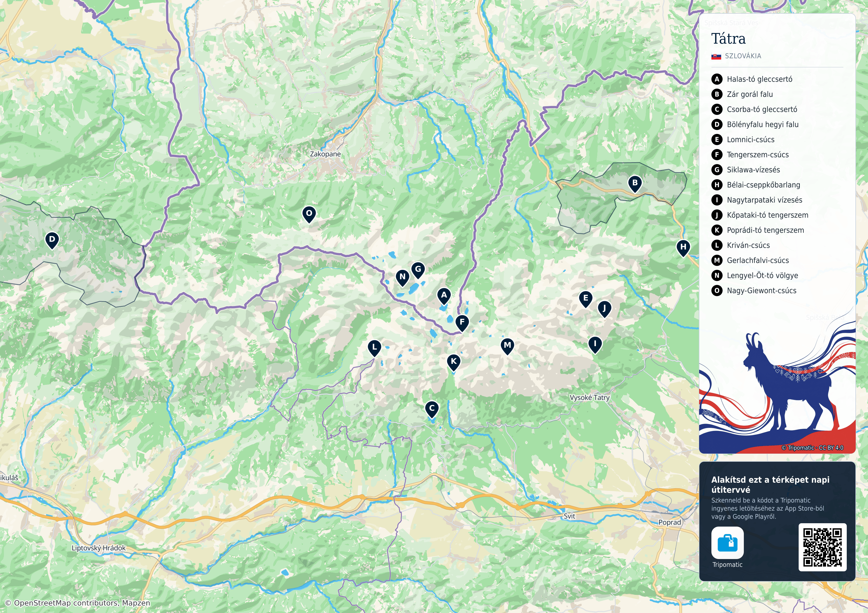Click the Slovakia flag icon

coord(716,56)
